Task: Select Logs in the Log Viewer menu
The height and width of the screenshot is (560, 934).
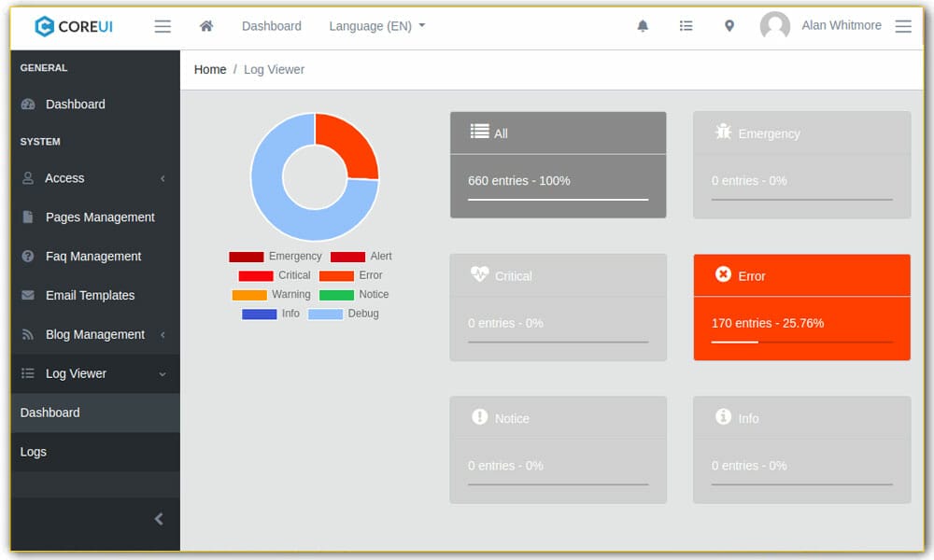Action: coord(33,451)
